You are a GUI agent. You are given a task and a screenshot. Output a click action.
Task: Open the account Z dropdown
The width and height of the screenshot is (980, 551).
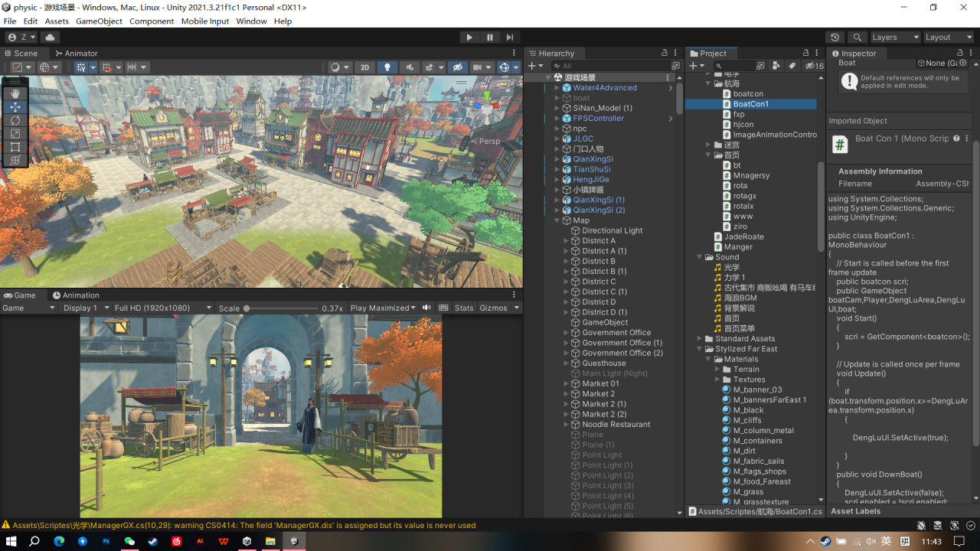point(22,37)
